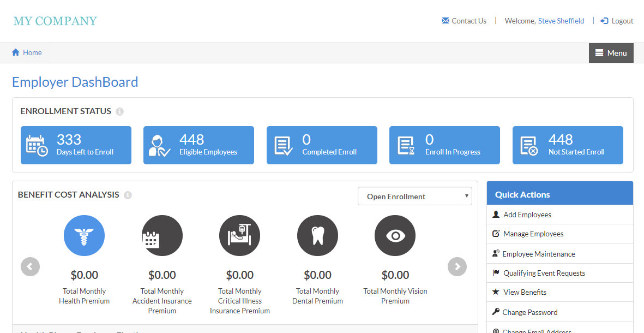This screenshot has height=333, width=644.
Task: Click the vision premium eye icon
Action: tap(395, 235)
